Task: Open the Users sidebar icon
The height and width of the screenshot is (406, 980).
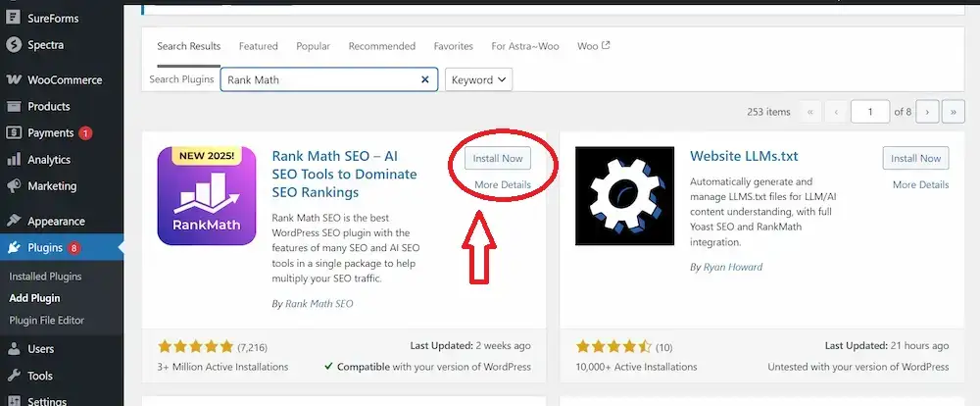Action: point(14,349)
